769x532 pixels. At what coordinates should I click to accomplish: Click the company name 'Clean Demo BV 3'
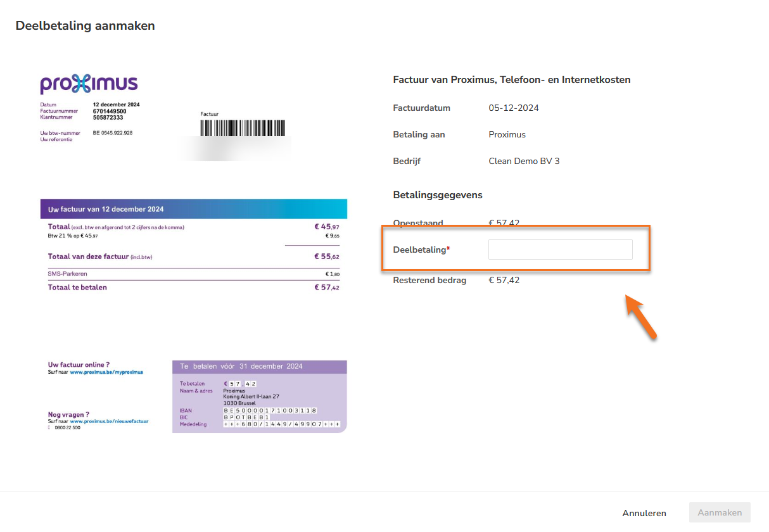[x=524, y=161]
